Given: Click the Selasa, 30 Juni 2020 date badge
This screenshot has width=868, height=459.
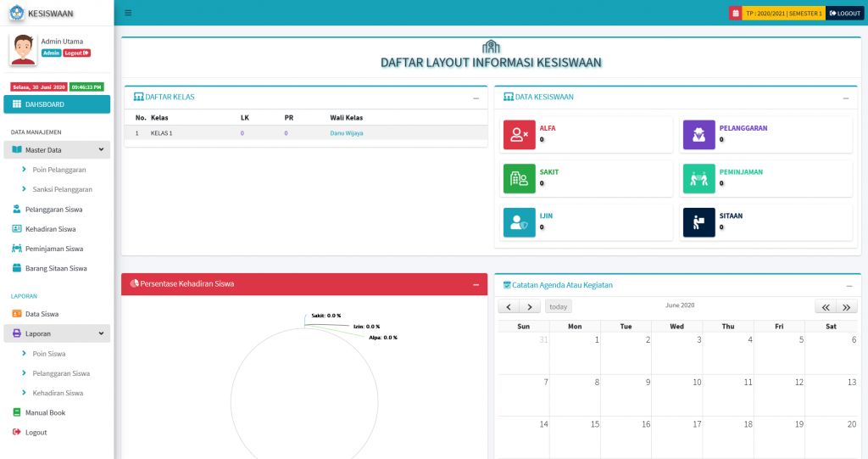Looking at the screenshot, I should [39, 87].
